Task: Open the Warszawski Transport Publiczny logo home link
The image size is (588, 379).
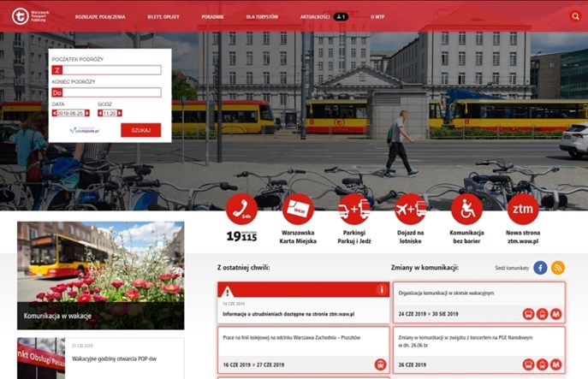Action: (30, 16)
